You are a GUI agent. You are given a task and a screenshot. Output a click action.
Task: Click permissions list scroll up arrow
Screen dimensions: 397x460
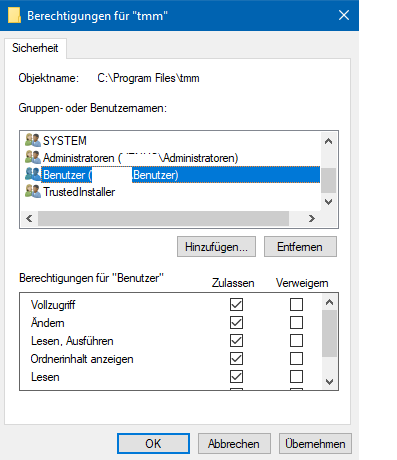pos(329,302)
